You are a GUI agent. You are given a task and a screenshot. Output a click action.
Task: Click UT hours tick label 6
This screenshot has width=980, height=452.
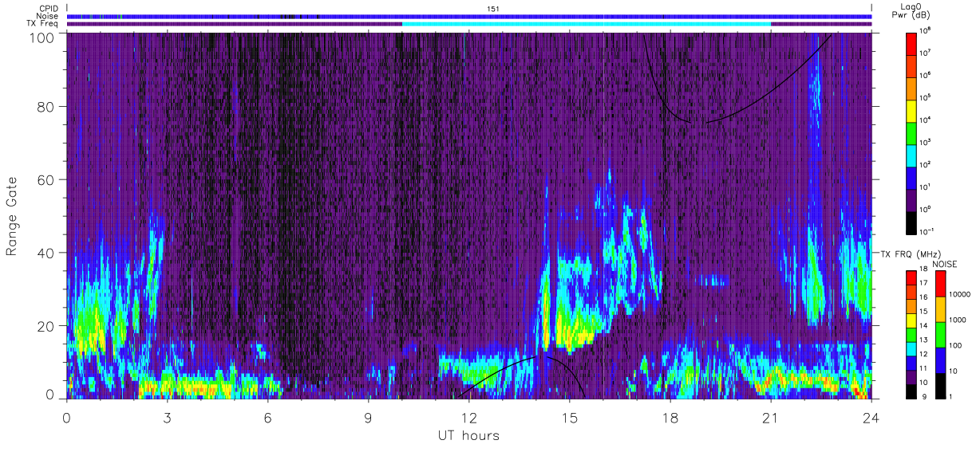click(268, 416)
